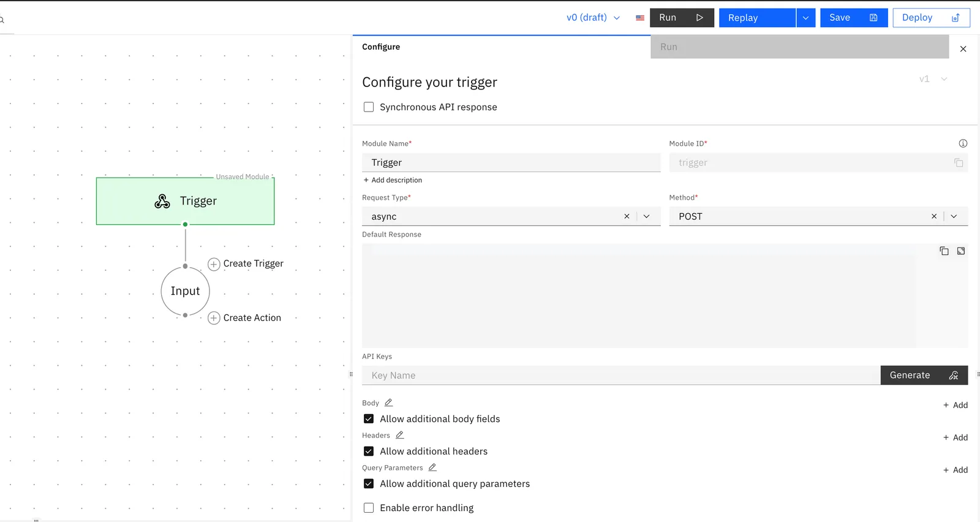Edit the Query Parameters pencil icon

tap(432, 467)
